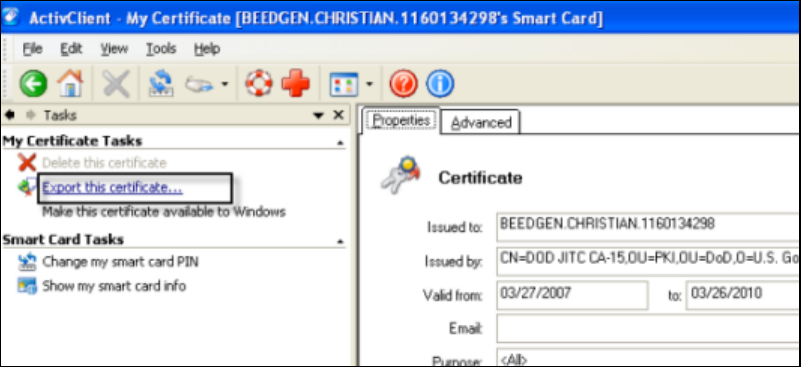
Task: Click Export this certificate link
Action: 112,188
